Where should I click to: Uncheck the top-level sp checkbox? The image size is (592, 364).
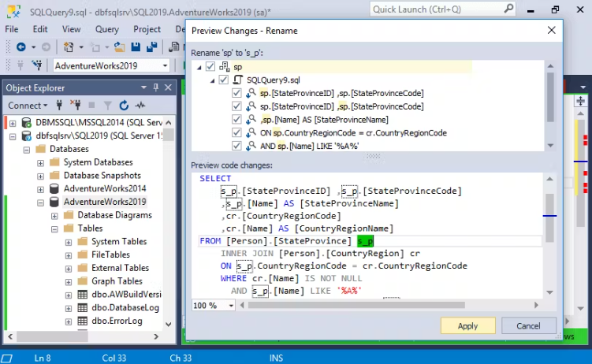(210, 67)
